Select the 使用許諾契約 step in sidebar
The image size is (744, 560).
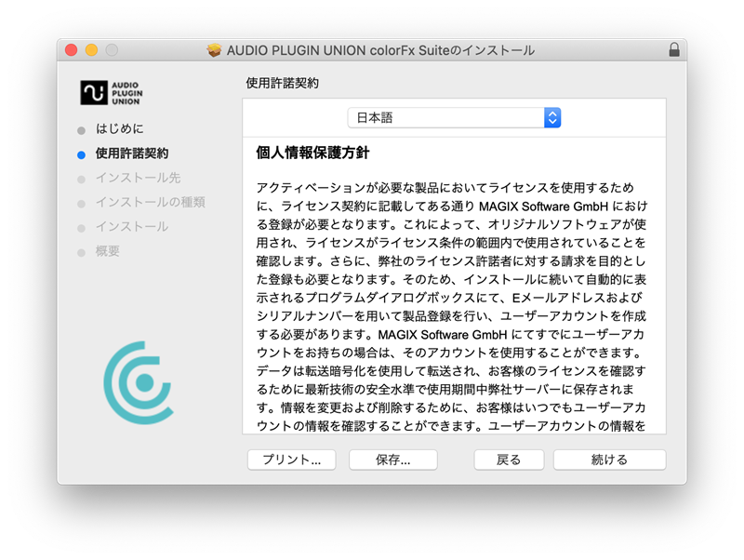coord(132,153)
